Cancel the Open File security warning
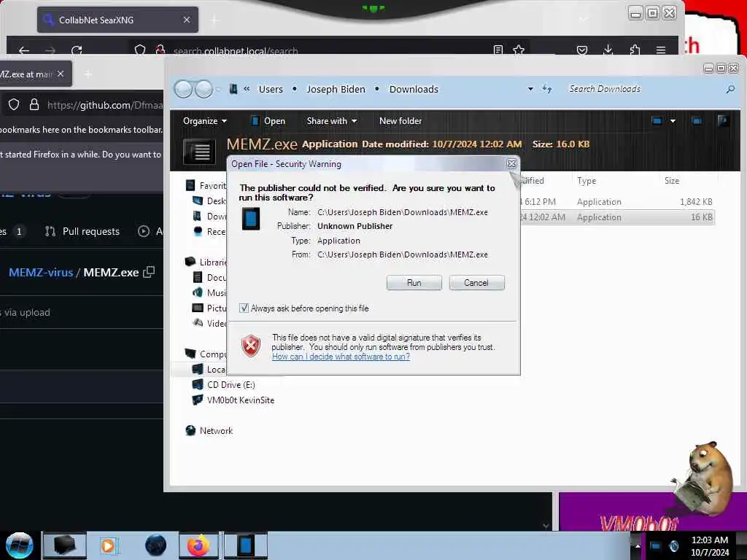Image resolution: width=747 pixels, height=560 pixels. coord(476,283)
